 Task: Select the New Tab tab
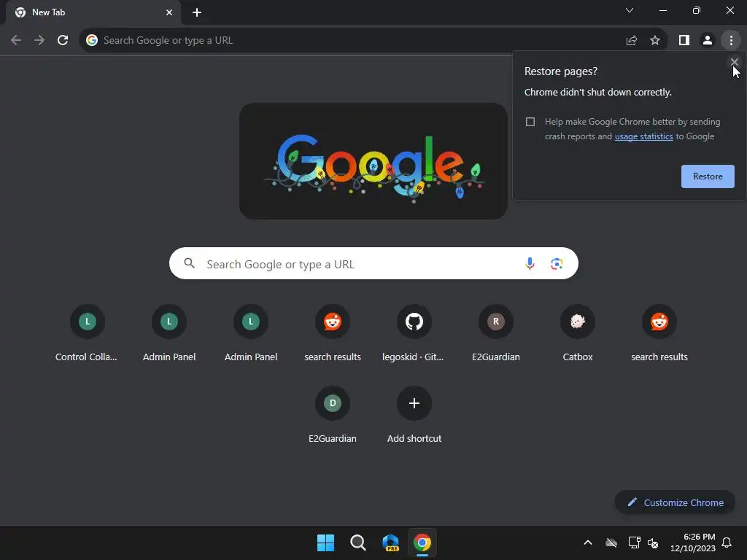[x=93, y=12]
